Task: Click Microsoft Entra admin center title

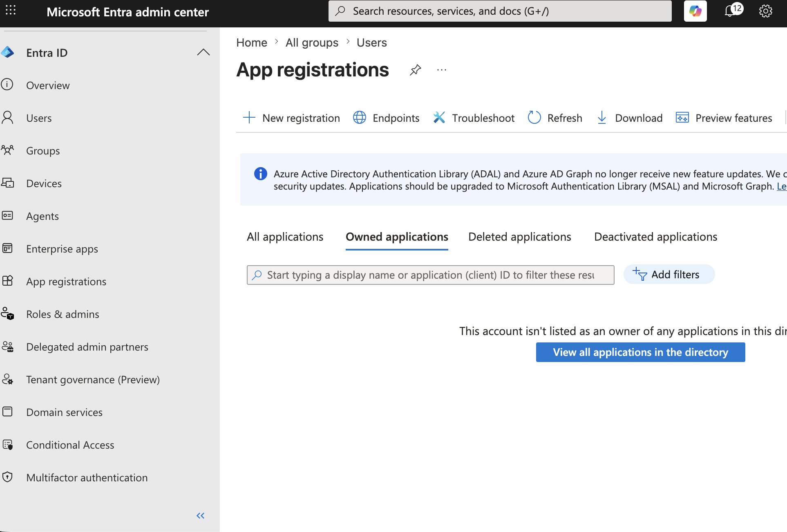Action: (127, 12)
